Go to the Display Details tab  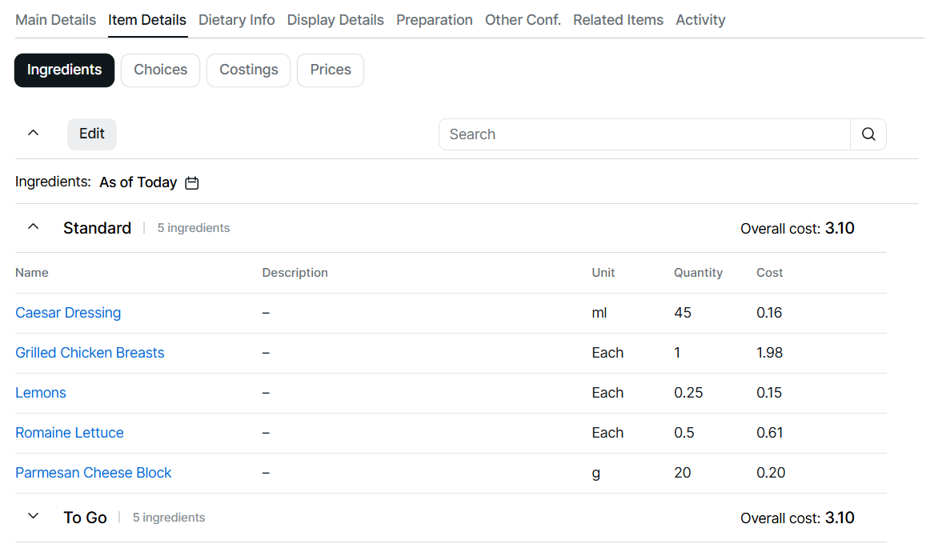[335, 20]
